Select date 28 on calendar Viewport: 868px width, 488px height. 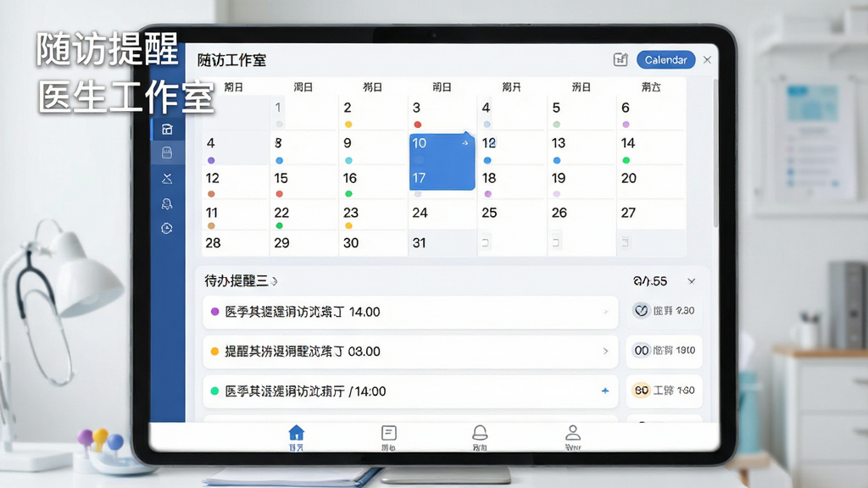pyautogui.click(x=235, y=243)
